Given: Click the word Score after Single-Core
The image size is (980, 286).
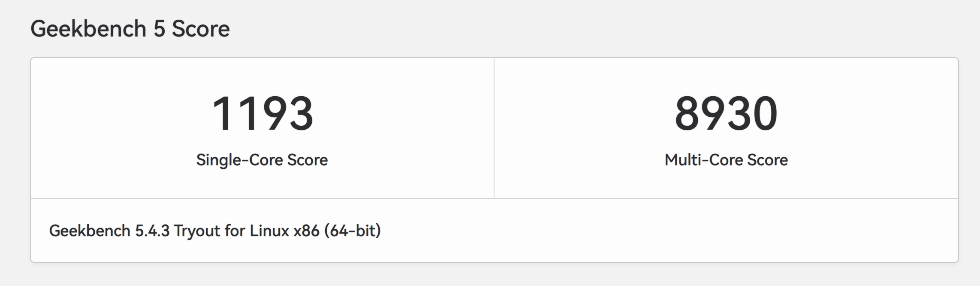Looking at the screenshot, I should pyautogui.click(x=308, y=160).
